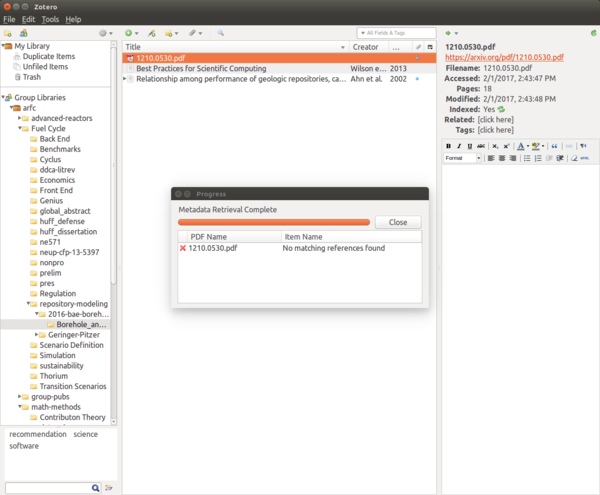The width and height of the screenshot is (600, 495).
Task: Open the Help menu
Action: (73, 19)
